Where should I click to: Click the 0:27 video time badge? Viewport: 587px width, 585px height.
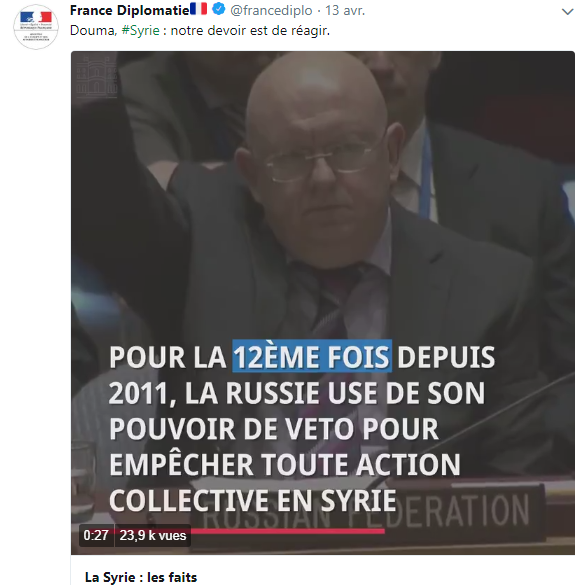pos(96,535)
